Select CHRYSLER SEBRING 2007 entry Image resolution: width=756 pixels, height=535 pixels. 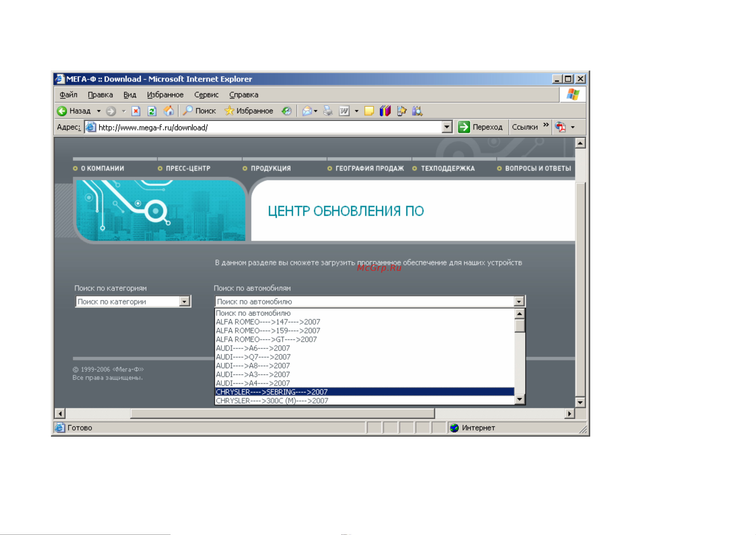coord(364,392)
